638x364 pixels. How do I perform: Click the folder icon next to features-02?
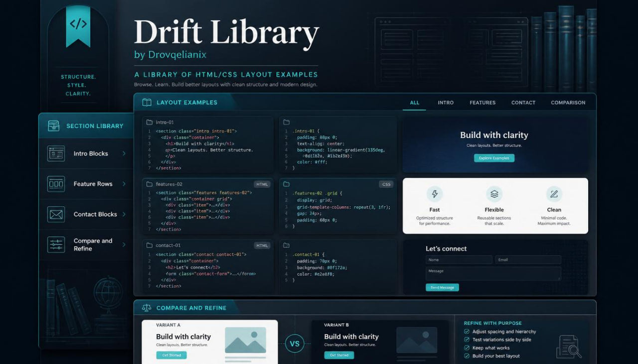pyautogui.click(x=149, y=184)
